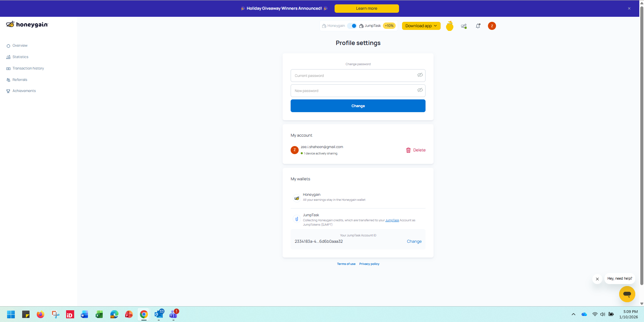
Task: Change the JumpTask Account ID
Action: (x=414, y=241)
